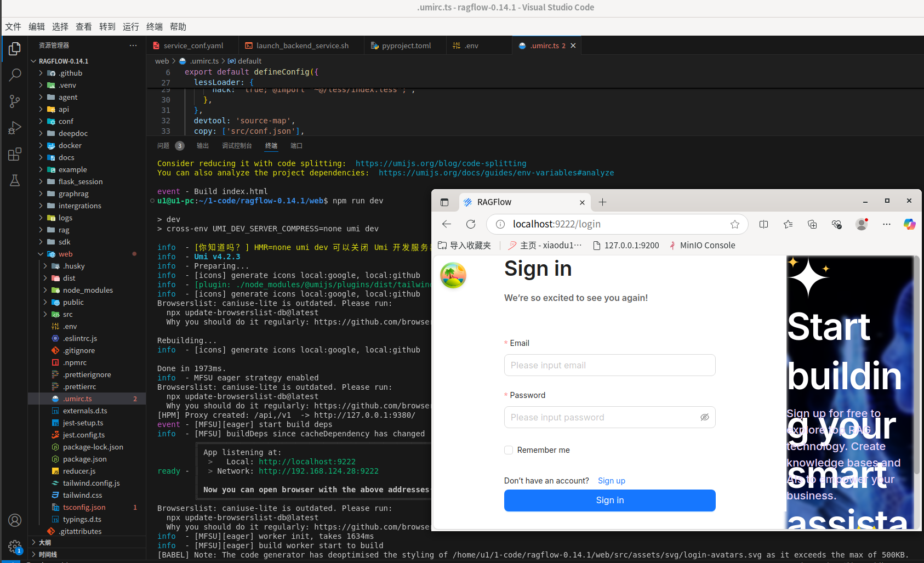Click the blue Sign in button
The image size is (924, 563).
tap(610, 501)
